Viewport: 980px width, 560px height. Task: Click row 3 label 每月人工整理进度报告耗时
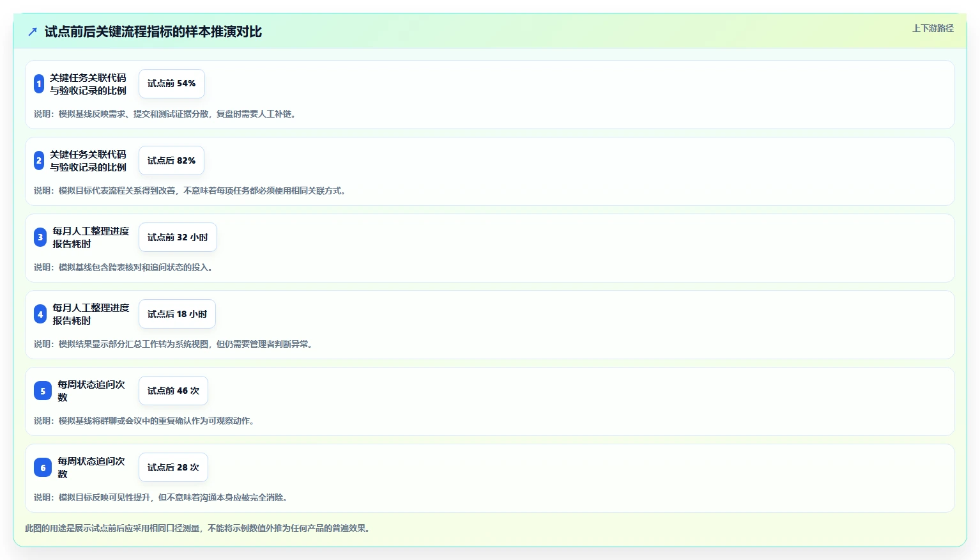pos(91,237)
